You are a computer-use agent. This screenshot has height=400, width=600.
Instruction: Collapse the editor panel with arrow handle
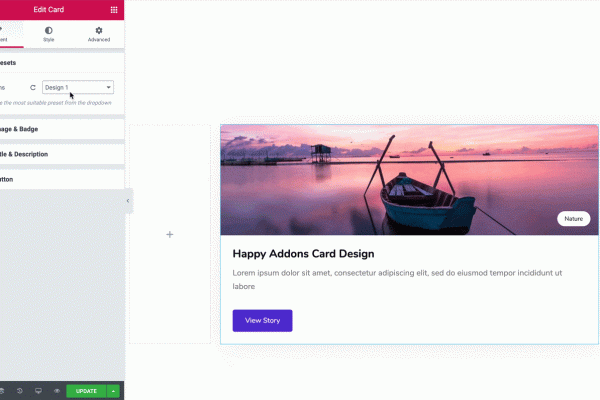coord(128,201)
